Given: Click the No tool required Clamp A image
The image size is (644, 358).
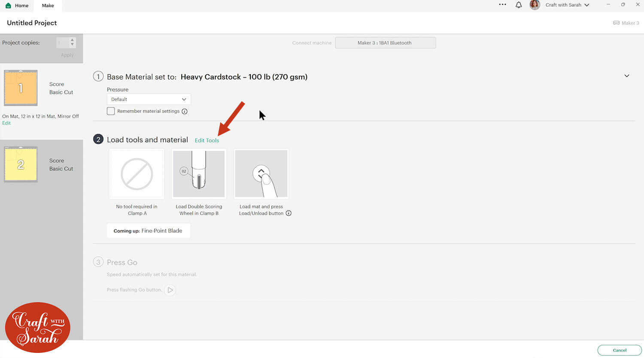Looking at the screenshot, I should click(137, 174).
